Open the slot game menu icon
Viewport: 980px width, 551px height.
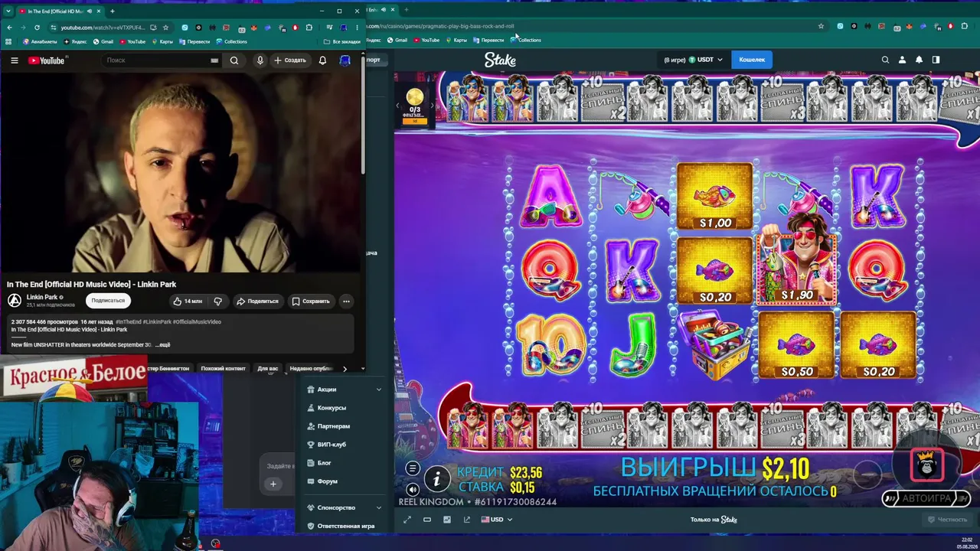[412, 468]
